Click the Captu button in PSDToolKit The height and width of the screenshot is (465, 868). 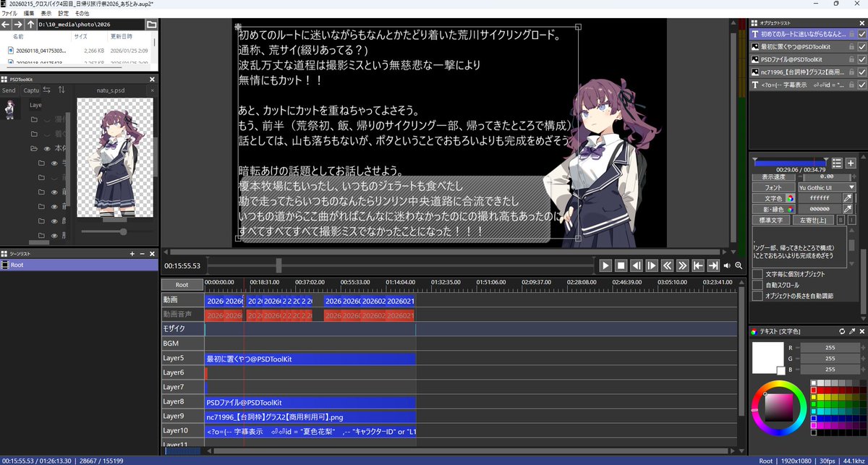[x=31, y=90]
